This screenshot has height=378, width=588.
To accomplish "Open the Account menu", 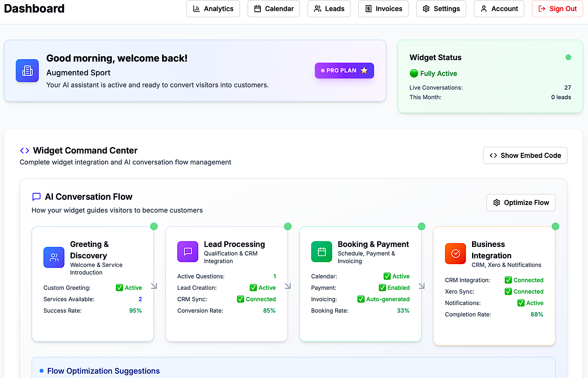I will coord(499,8).
